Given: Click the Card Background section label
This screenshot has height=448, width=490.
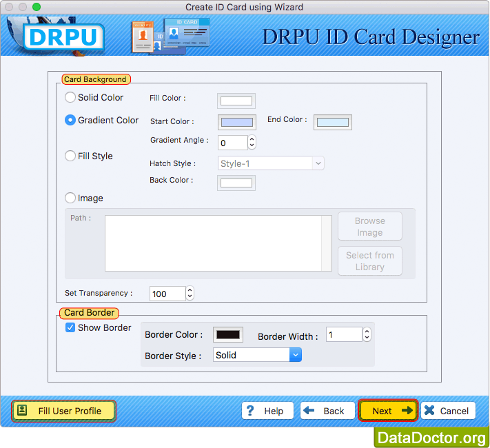Looking at the screenshot, I should coord(96,79).
